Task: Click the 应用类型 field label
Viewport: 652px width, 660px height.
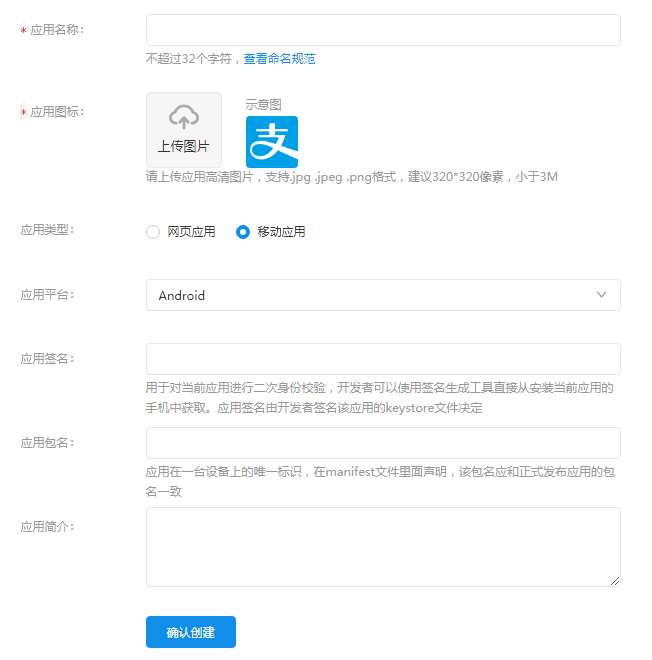Action: tap(47, 230)
